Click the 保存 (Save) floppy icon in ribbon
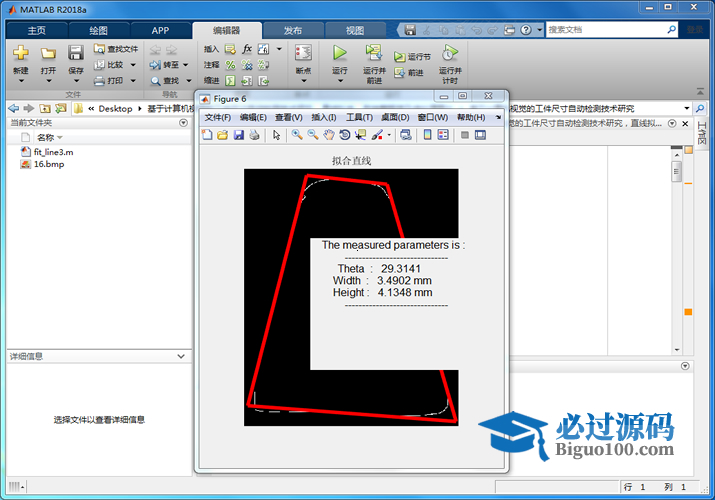This screenshot has width=715, height=500. pos(76,53)
